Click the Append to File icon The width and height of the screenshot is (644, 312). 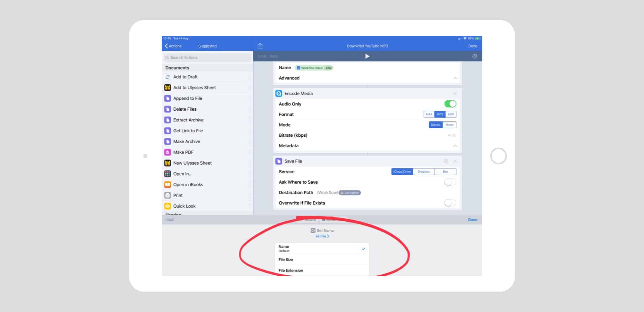(167, 98)
